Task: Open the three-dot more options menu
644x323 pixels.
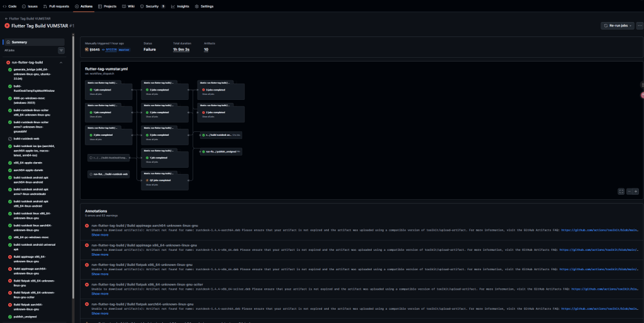Action: 640,26
